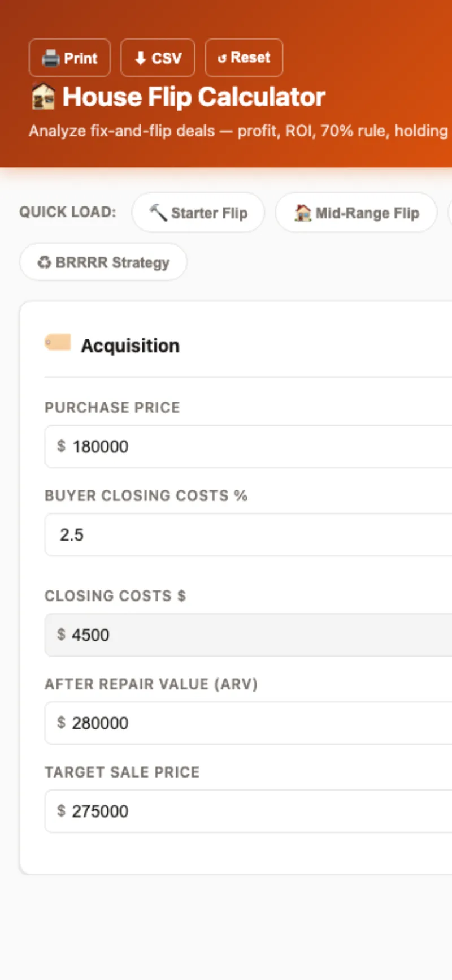Click the QUICK LOAD label

click(67, 212)
